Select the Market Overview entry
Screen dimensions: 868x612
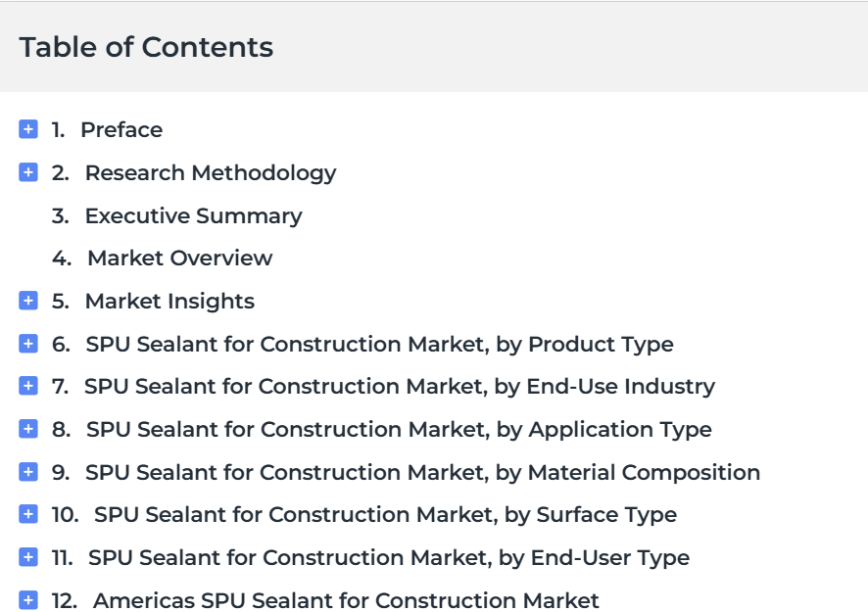click(x=179, y=259)
